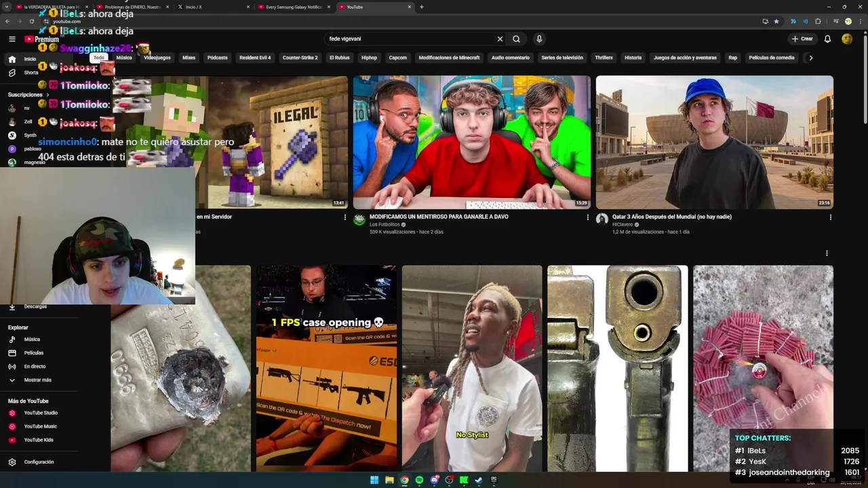Start voice search with the microphone

539,39
